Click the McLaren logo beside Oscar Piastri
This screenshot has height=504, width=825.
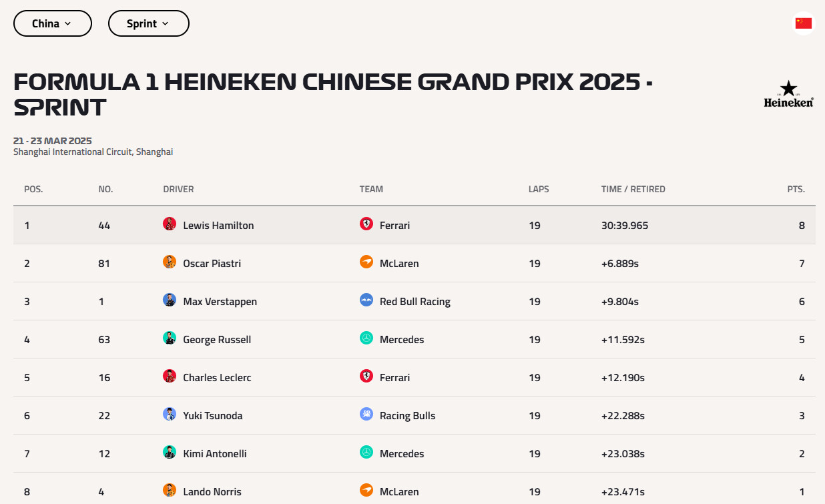[x=366, y=262]
